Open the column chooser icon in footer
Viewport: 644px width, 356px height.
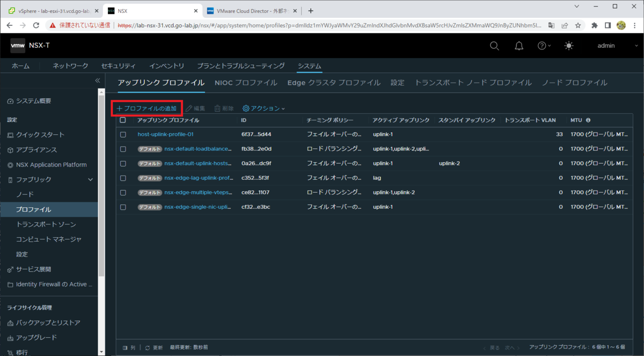(126, 347)
